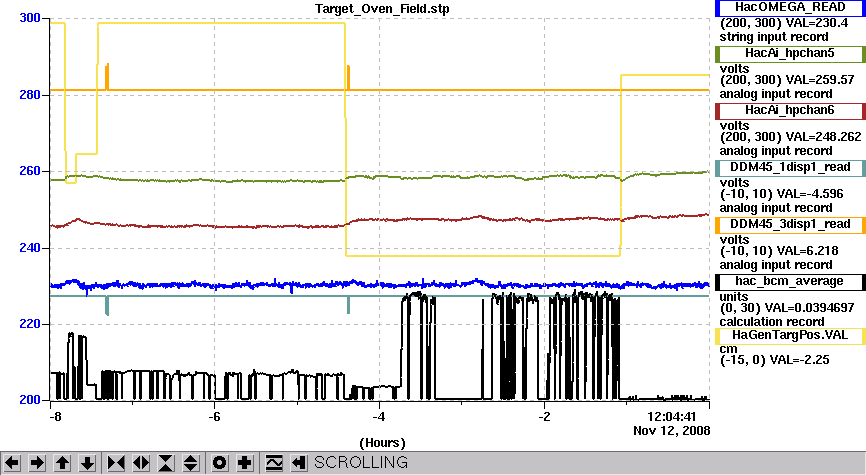Select the HaGenTargPos.VAL legend entry
The width and height of the screenshot is (866, 475).
(x=790, y=336)
